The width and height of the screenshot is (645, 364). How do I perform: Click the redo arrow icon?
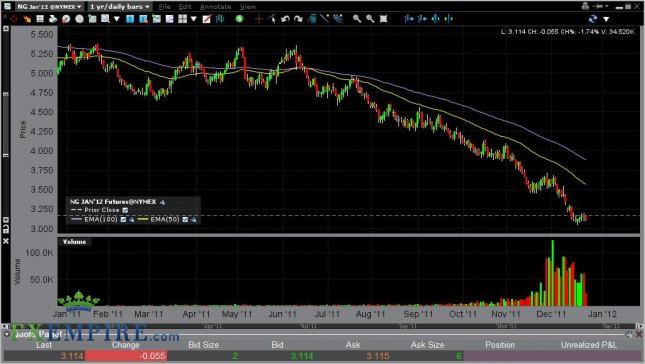[x=299, y=19]
